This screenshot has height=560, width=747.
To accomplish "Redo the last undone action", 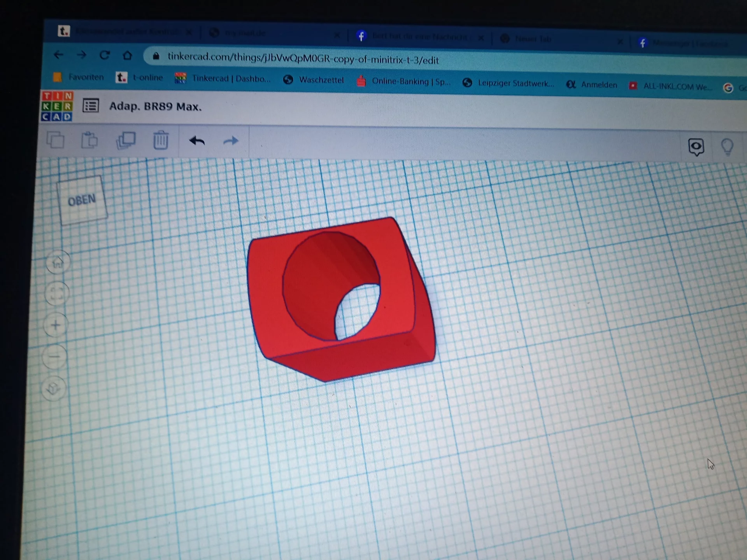I will (231, 141).
